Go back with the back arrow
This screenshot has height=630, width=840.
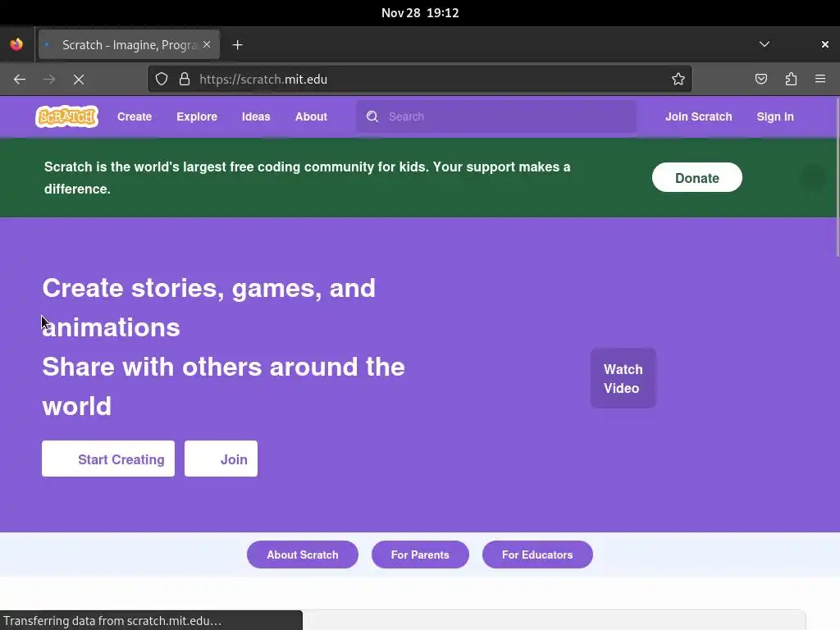point(20,80)
